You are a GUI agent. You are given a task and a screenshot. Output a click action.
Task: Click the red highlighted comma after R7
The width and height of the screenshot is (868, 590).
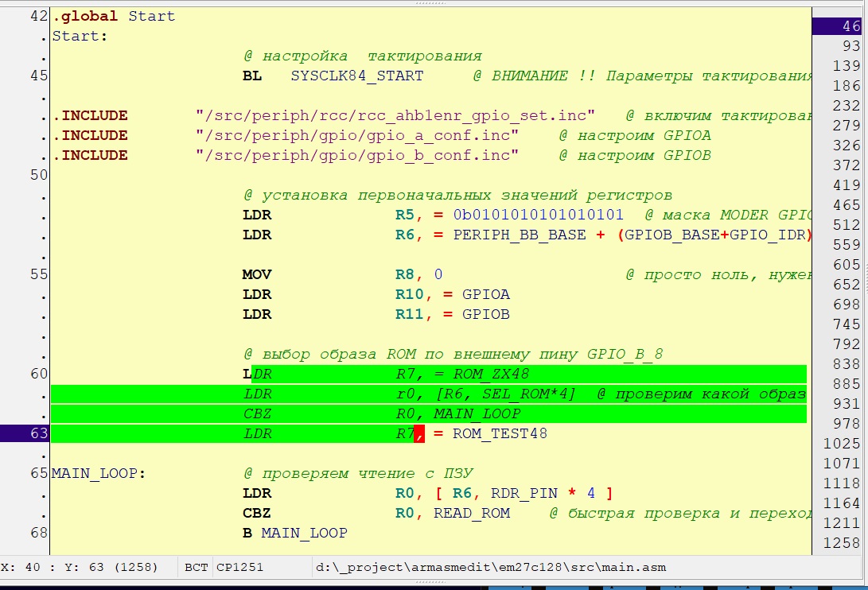click(x=419, y=433)
